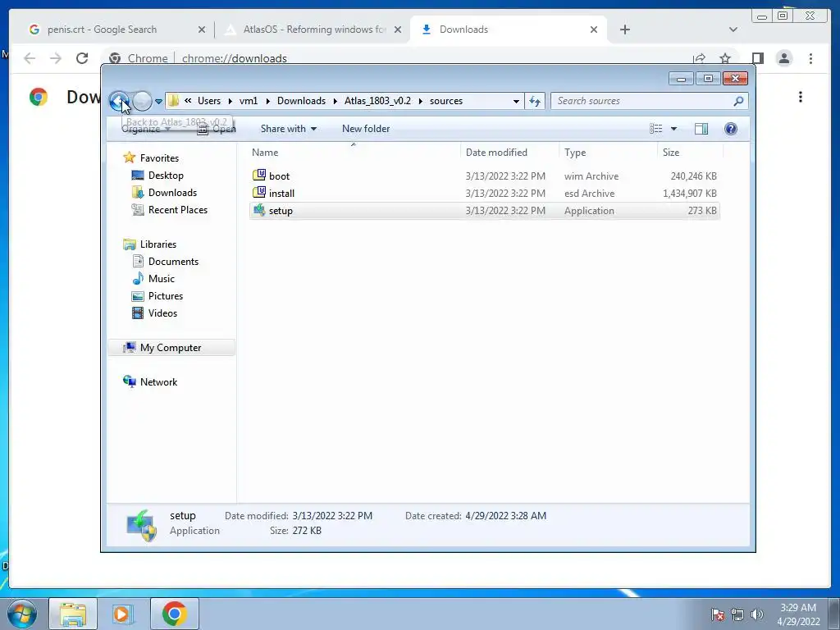Viewport: 840px width, 630px height.
Task: Open the Videos library
Action: point(162,313)
